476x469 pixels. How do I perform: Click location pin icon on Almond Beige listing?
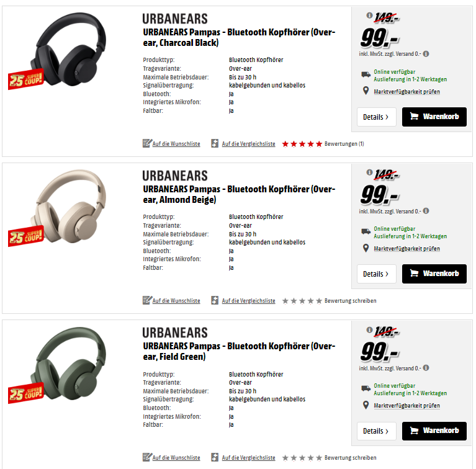click(x=366, y=248)
